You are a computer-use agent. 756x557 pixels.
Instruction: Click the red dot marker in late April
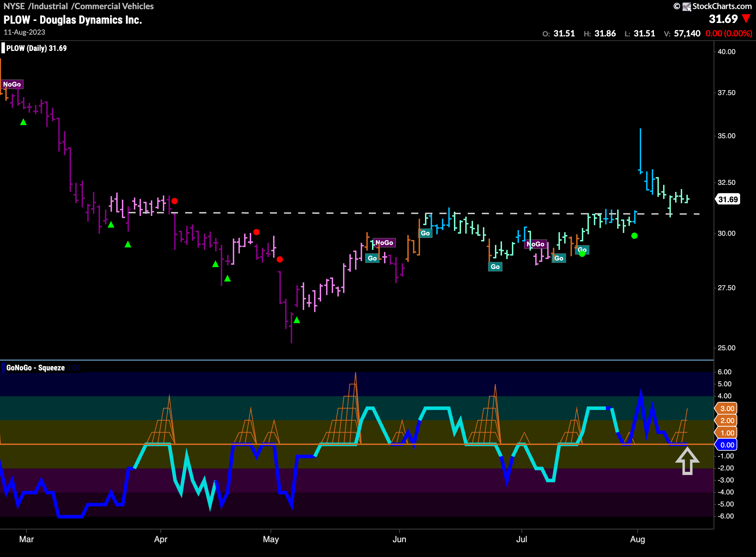pyautogui.click(x=256, y=232)
